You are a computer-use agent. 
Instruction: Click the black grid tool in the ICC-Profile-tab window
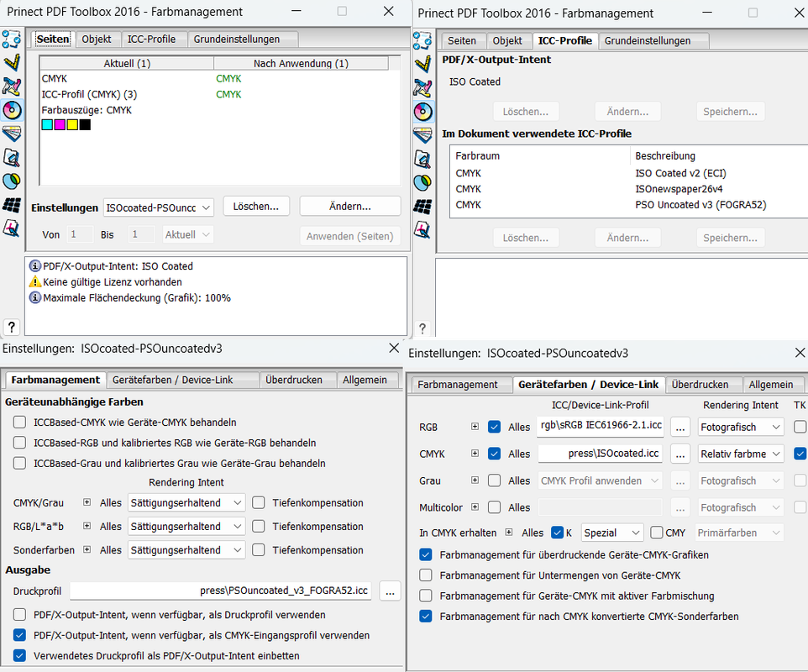point(422,206)
